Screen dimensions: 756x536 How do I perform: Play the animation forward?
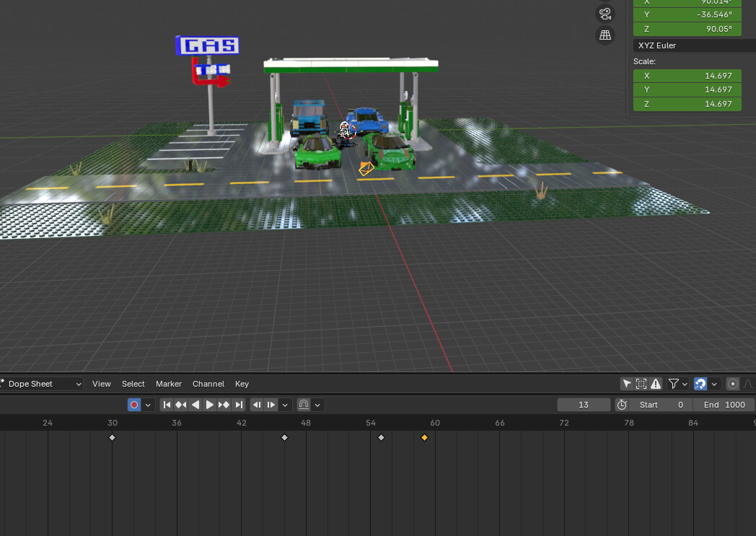209,405
